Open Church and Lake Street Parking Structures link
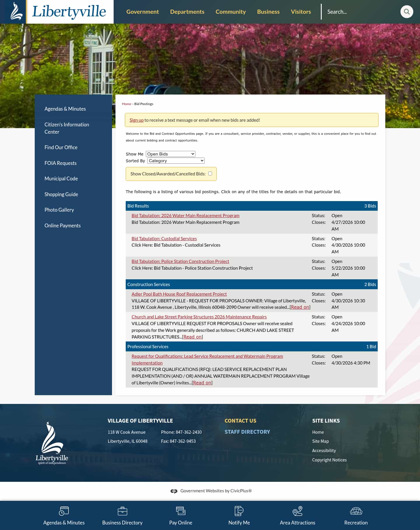Screen dimensions: 420x530 coord(199,317)
